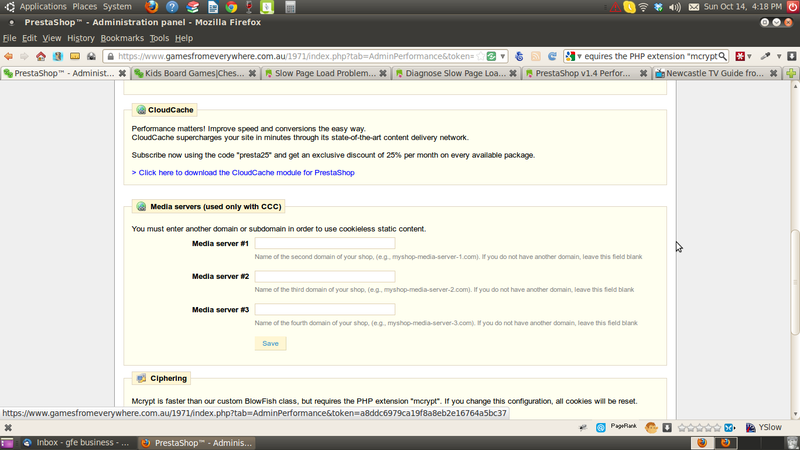Screen dimensions: 800x450
Task: Open YSlow from the status bar
Action: [x=763, y=427]
